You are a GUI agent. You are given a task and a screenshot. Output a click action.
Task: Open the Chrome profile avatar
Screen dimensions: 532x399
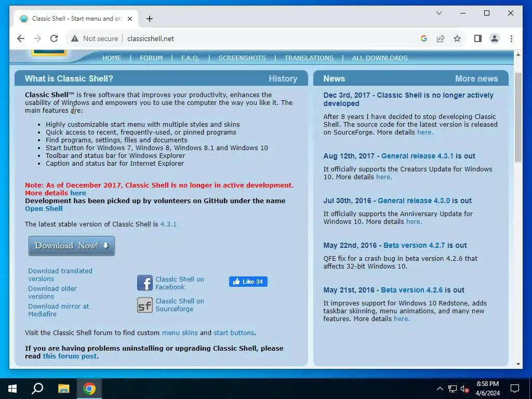tap(495, 38)
